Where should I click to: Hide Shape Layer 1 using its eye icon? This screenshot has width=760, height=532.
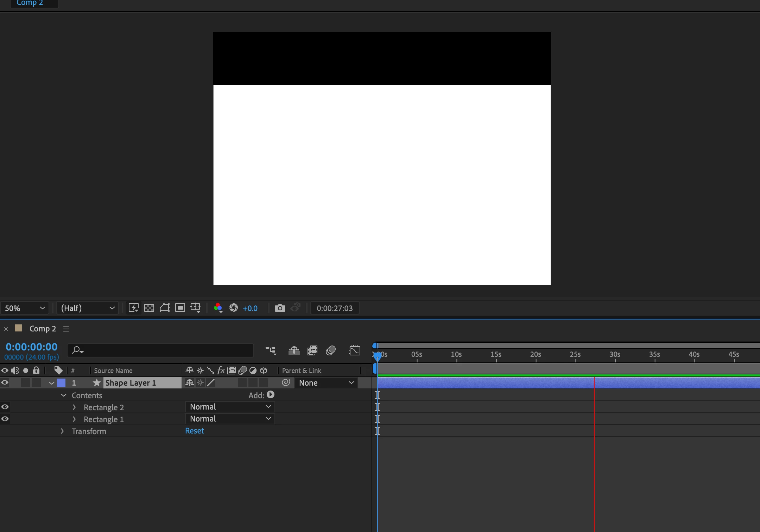click(5, 383)
